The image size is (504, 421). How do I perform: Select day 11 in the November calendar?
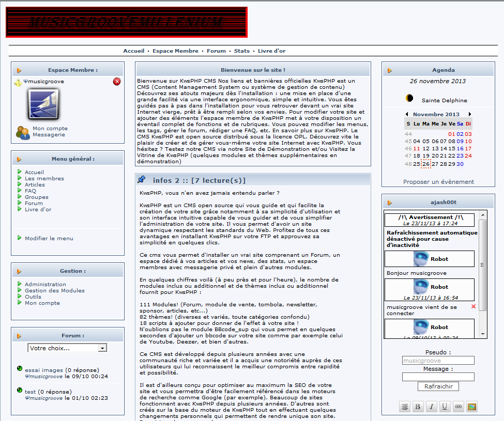(417, 148)
